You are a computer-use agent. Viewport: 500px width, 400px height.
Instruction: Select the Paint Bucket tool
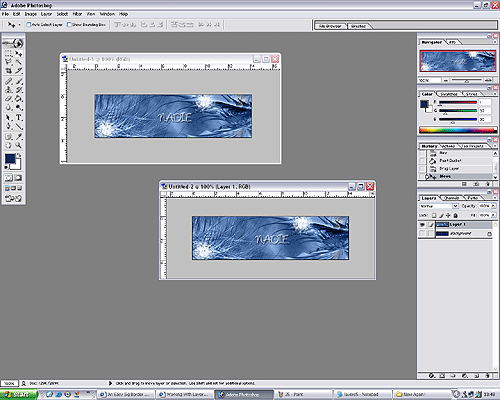coord(19,99)
